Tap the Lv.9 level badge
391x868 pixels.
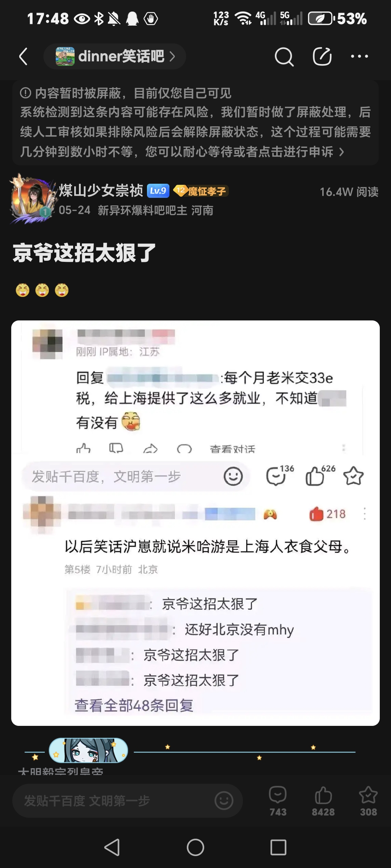(x=158, y=191)
